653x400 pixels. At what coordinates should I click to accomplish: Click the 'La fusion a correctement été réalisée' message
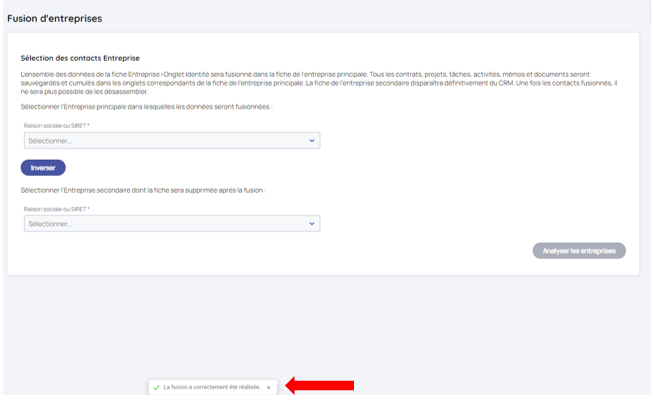point(211,387)
